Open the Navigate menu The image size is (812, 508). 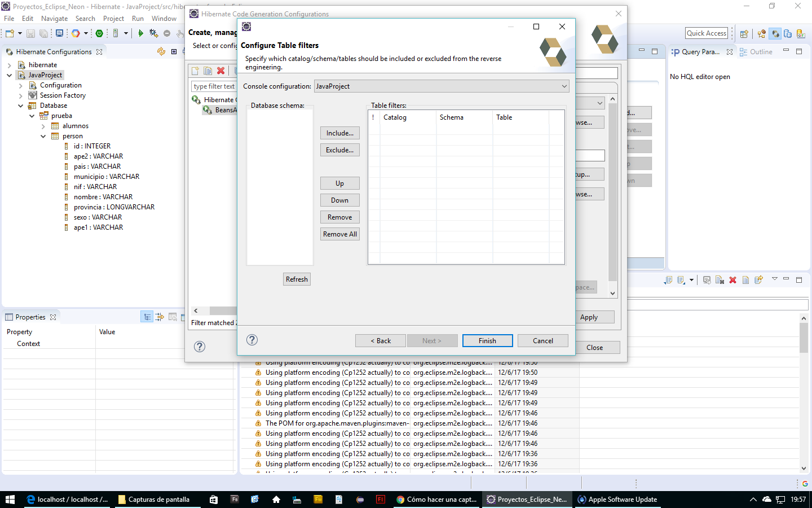pyautogui.click(x=54, y=19)
